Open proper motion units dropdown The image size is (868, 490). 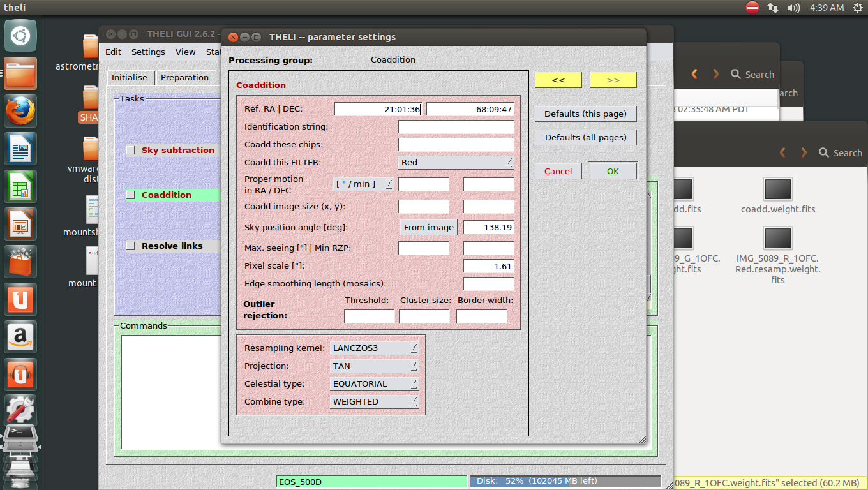[x=363, y=184]
